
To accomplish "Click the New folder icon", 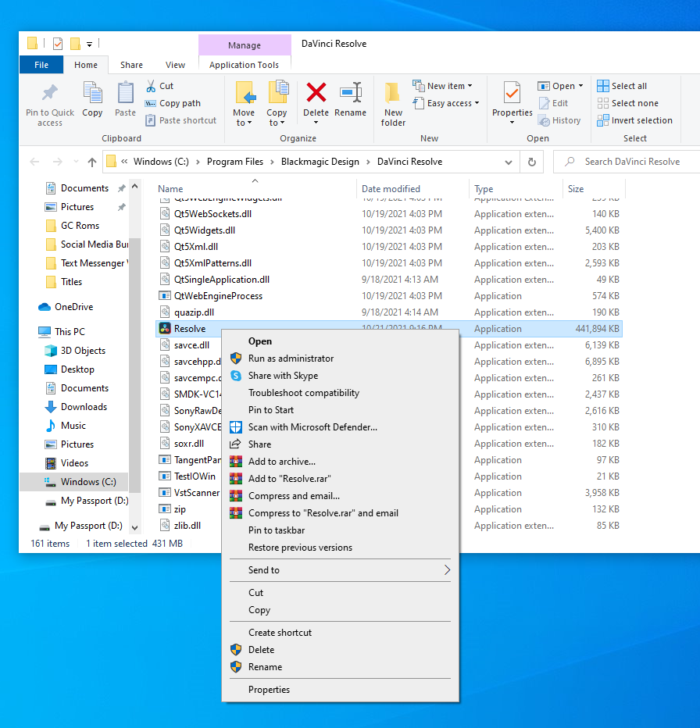I will (393, 92).
